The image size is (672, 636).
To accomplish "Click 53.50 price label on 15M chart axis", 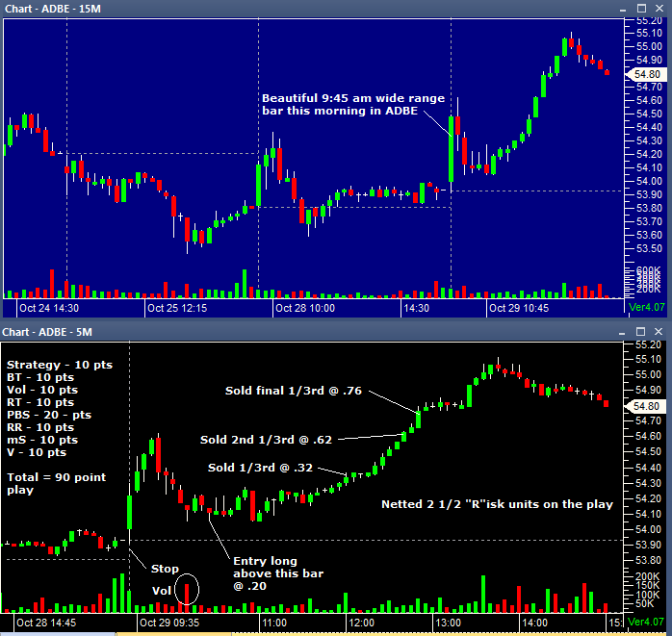I will tap(649, 248).
